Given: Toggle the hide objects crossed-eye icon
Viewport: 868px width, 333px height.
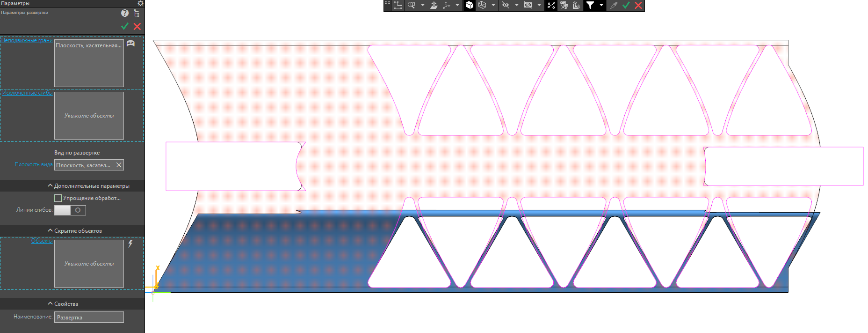Looking at the screenshot, I should pos(505,5).
